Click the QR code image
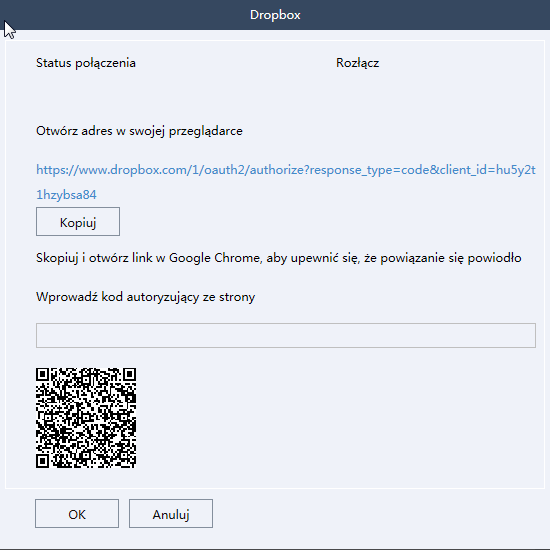The width and height of the screenshot is (550, 550). click(86, 418)
